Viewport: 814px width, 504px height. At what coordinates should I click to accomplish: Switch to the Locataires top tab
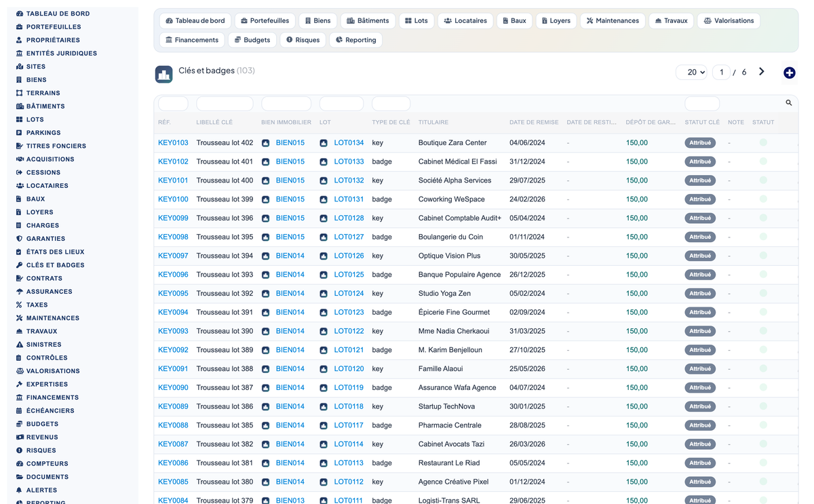point(465,21)
